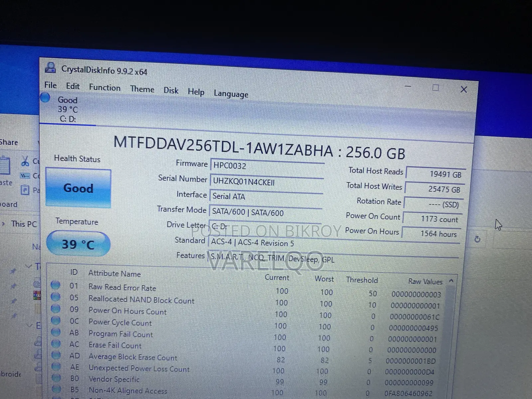Select the Program Fail Count row
The height and width of the screenshot is (399, 532).
245,335
